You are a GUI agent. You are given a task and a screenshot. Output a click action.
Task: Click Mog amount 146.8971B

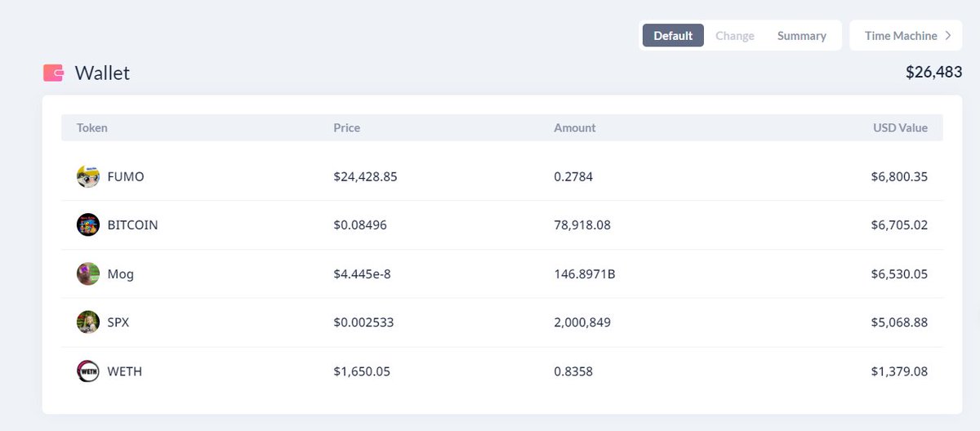click(585, 274)
